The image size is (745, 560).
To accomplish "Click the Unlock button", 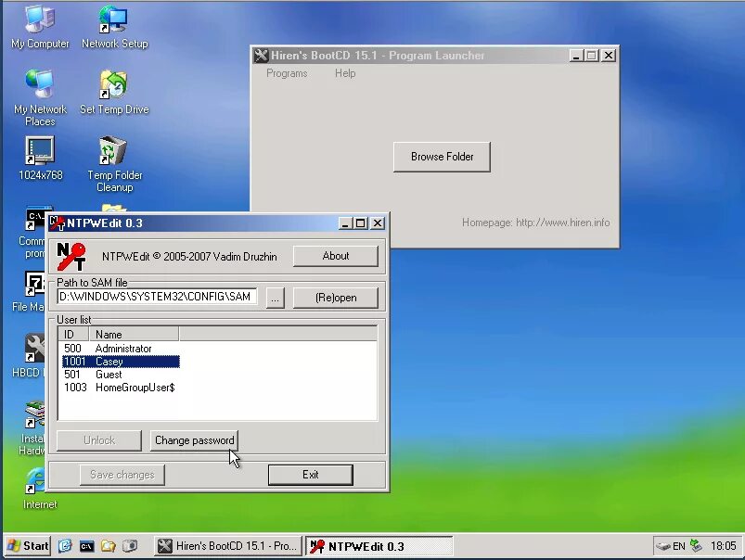I will pyautogui.click(x=99, y=440).
